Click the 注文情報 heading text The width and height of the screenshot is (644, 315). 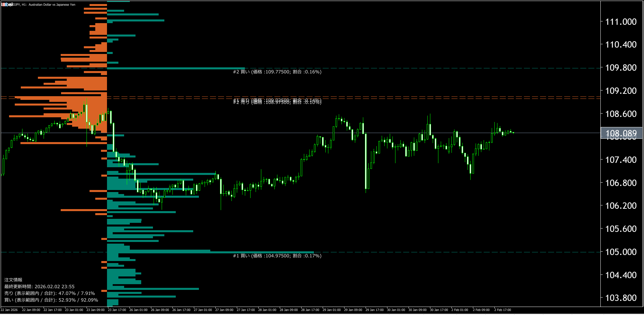coord(13,280)
